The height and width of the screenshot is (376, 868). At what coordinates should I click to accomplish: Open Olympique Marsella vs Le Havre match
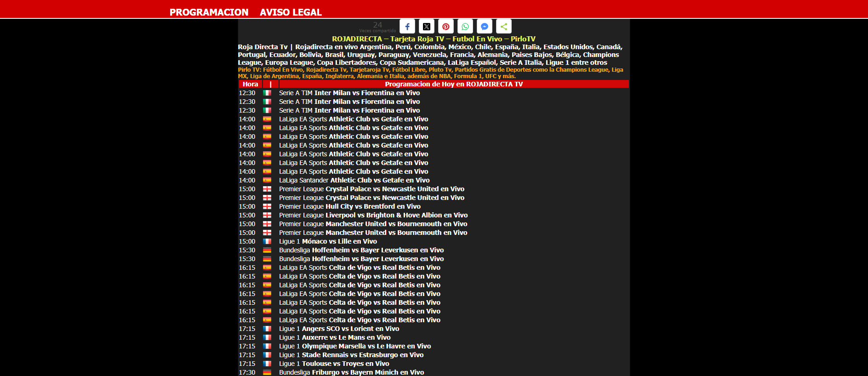coord(355,346)
